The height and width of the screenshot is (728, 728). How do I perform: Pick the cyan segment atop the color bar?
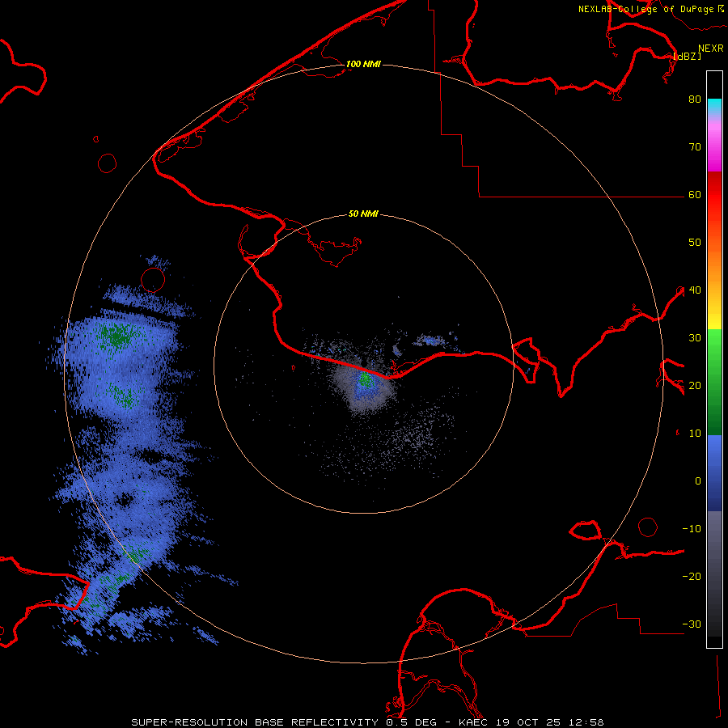(x=714, y=107)
